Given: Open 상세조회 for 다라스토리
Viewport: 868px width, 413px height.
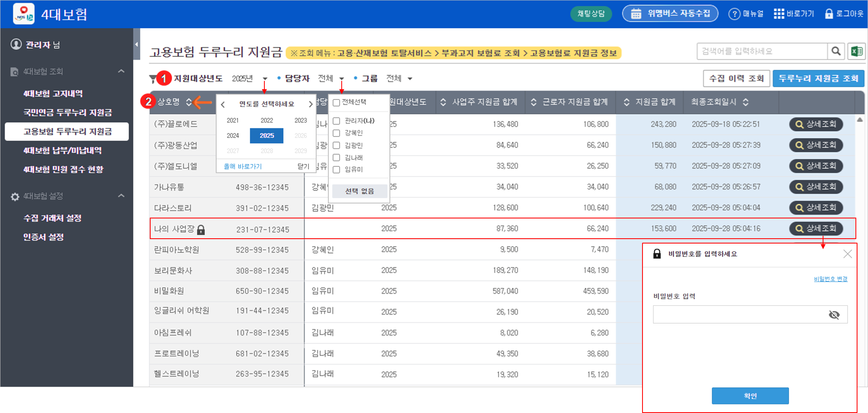Looking at the screenshot, I should 816,208.
